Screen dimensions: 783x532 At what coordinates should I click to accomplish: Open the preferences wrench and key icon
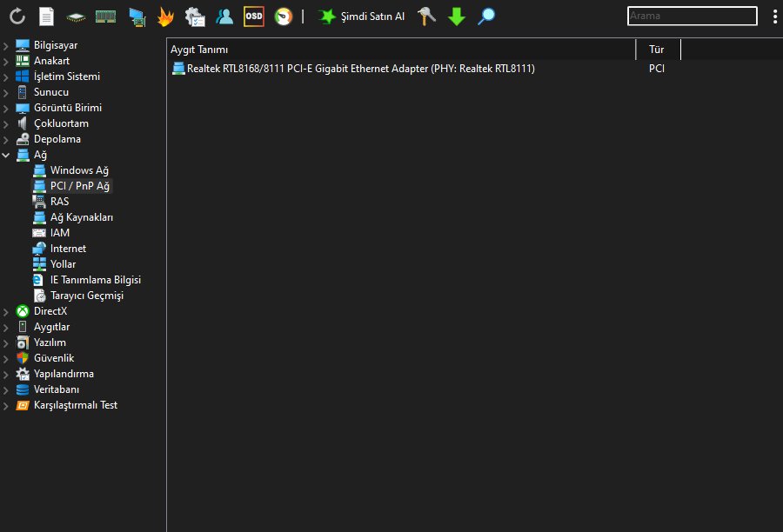click(427, 16)
